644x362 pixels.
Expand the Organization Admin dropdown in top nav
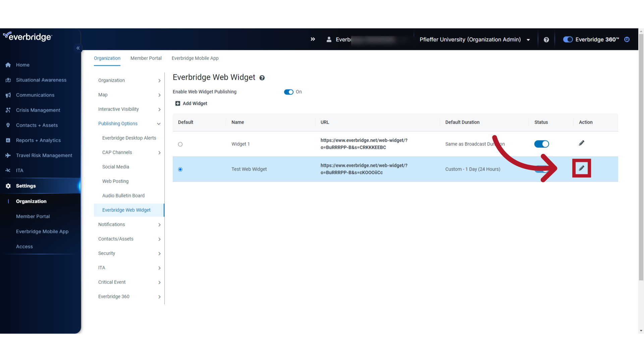coord(528,39)
